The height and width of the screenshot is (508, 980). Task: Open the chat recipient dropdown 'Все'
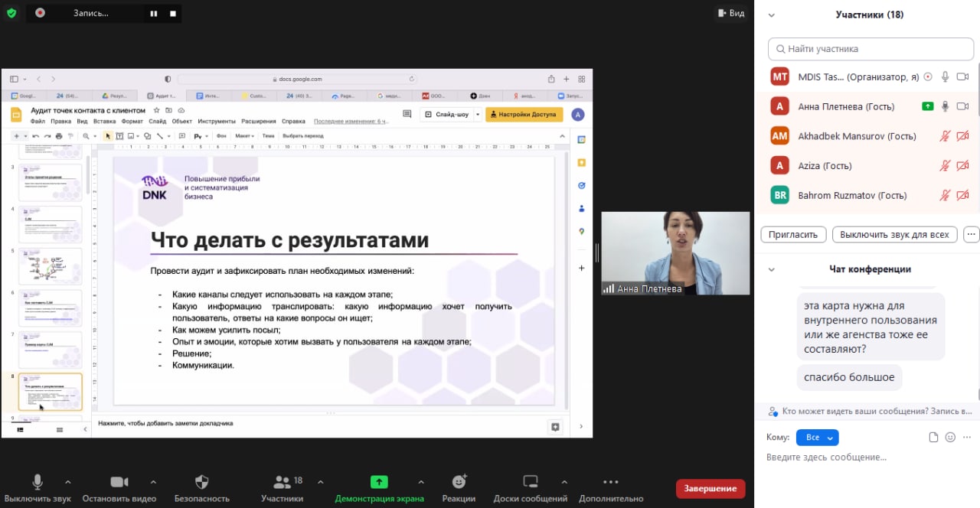[x=817, y=438]
